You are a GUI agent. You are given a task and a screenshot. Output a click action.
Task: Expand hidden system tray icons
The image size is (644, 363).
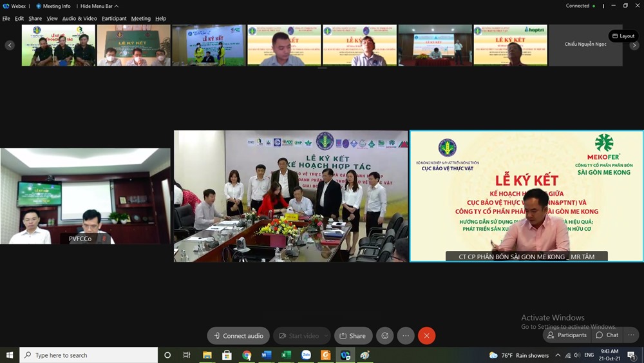pyautogui.click(x=558, y=355)
